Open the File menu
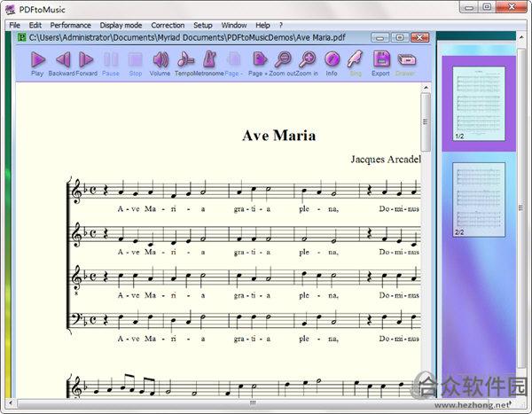532x414 pixels. [14, 26]
